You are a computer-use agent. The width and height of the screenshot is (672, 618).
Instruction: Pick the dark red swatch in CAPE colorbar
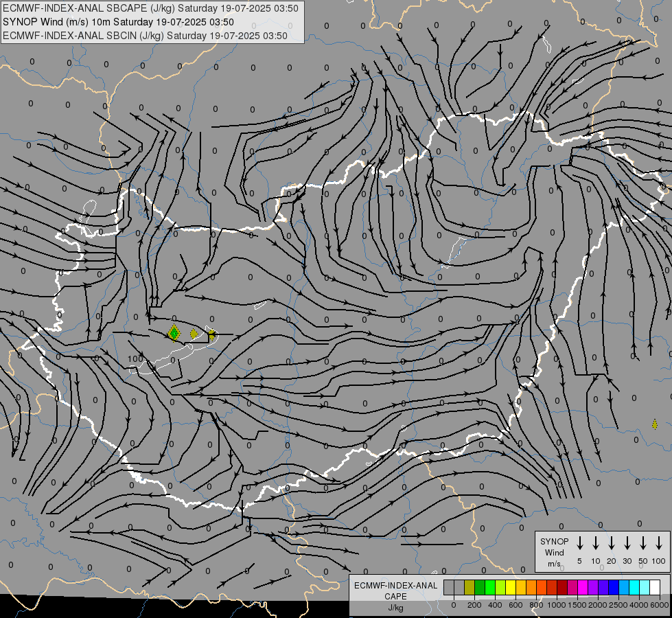[562, 587]
